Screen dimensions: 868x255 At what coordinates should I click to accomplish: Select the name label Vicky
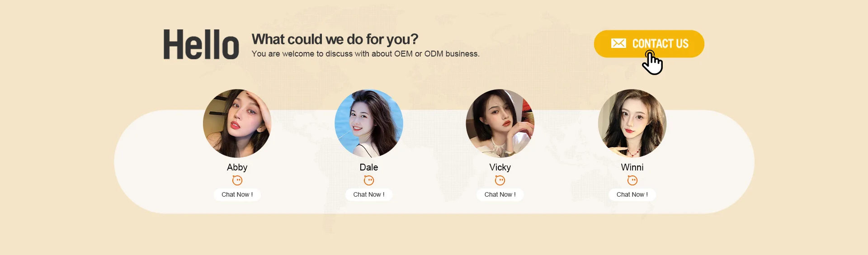(x=500, y=167)
